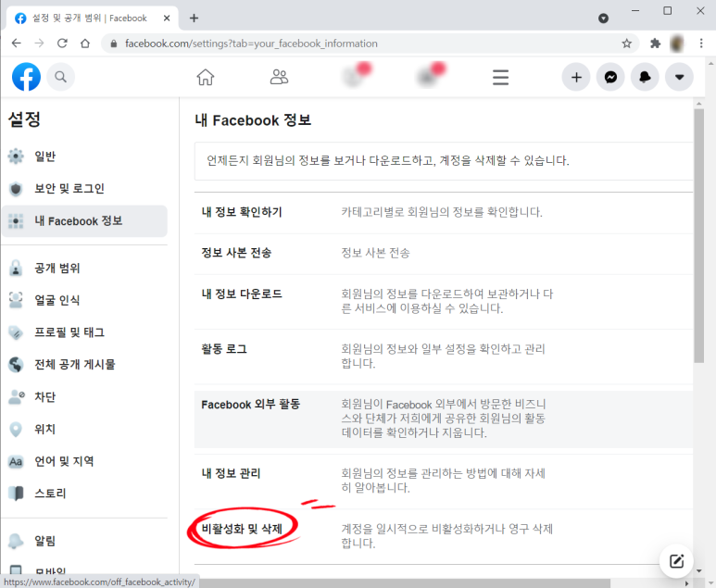The image size is (716, 588).
Task: Open the 내 정보 다운로드 row
Action: tap(444, 301)
